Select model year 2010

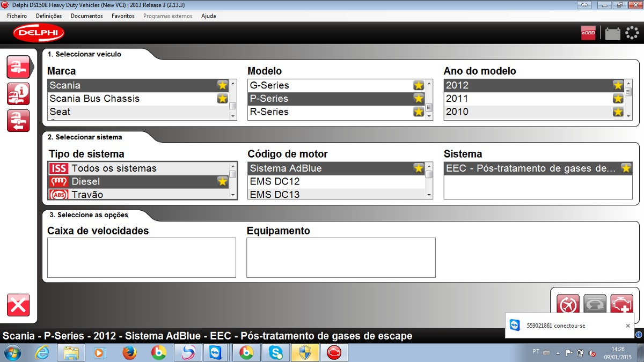534,112
